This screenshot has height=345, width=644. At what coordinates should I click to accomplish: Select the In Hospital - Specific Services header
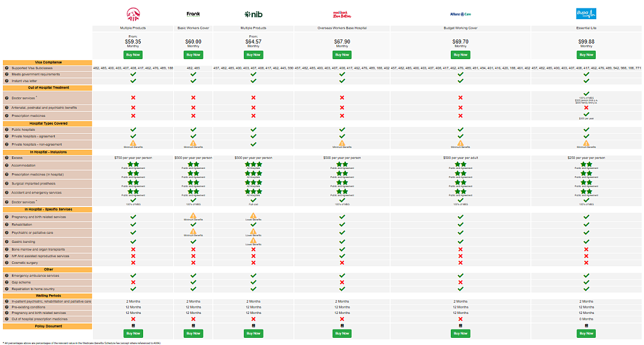tap(48, 210)
